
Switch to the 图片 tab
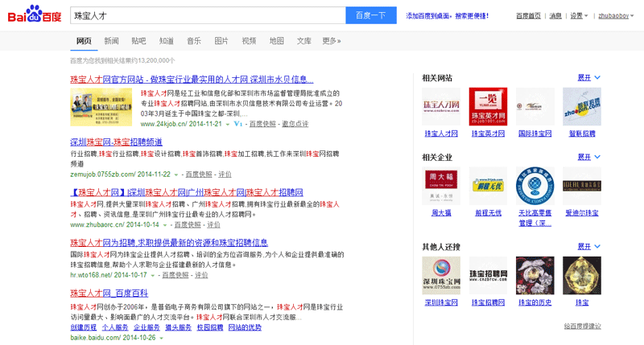221,41
